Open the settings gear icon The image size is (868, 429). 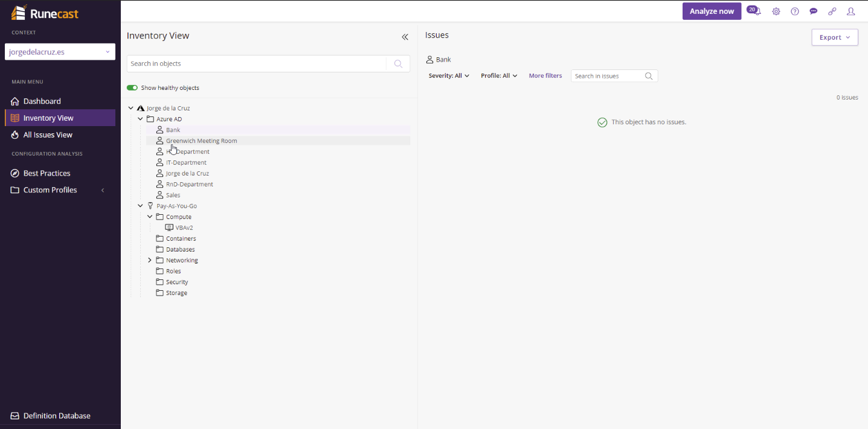coord(776,11)
